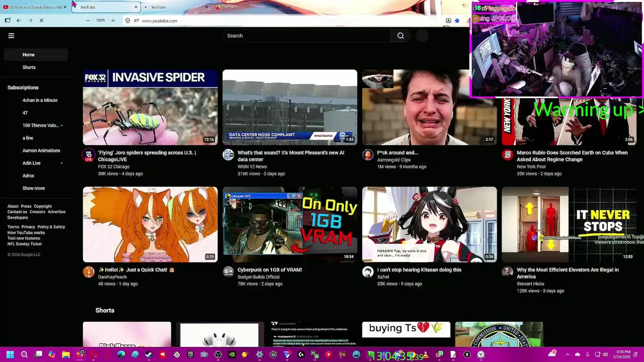Screen dimensions: 644x362
Task: Open Xafrel channel avatar
Action: point(368,272)
